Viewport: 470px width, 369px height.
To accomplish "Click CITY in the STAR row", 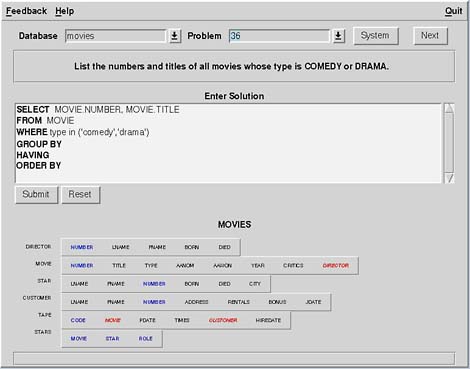I will (255, 284).
